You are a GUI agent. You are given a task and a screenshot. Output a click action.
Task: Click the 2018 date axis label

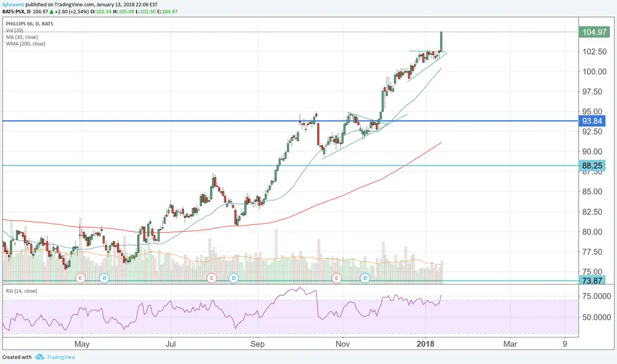click(426, 344)
